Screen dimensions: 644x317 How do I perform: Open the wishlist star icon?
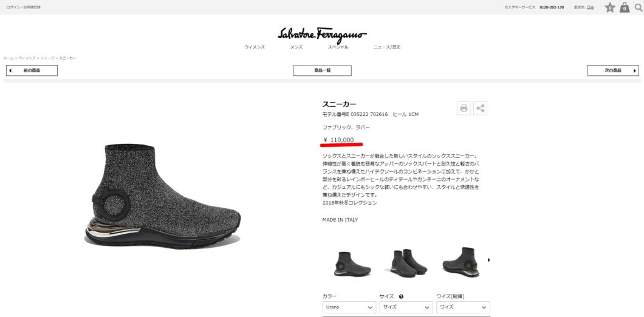611,7
